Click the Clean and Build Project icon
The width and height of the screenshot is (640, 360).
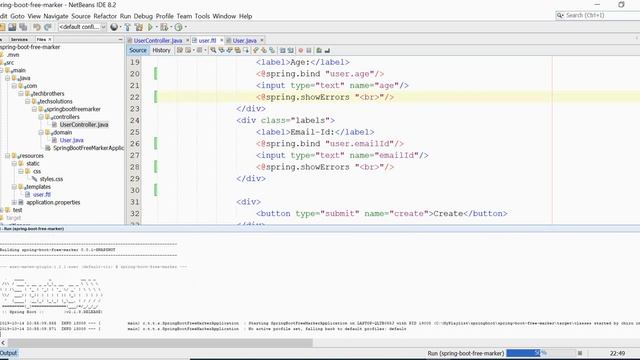(x=139, y=27)
